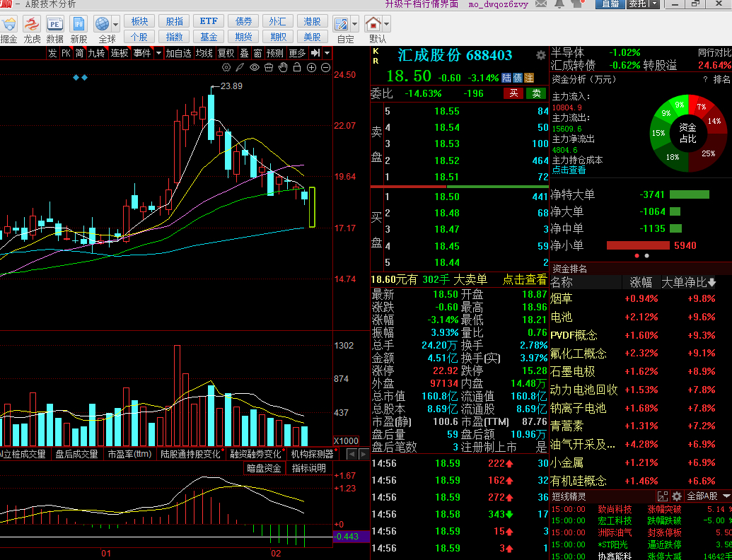Open stock panel gear settings icon
732x560 pixels.
pos(540,56)
